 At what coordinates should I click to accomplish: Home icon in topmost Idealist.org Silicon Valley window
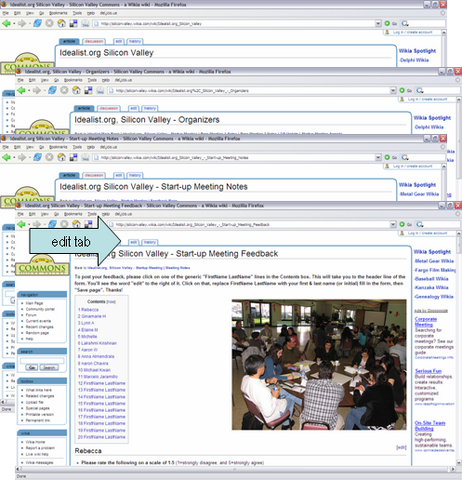pos(61,23)
